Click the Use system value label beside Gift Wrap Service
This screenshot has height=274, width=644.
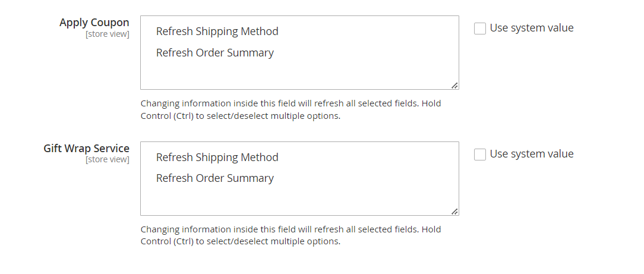click(x=532, y=154)
